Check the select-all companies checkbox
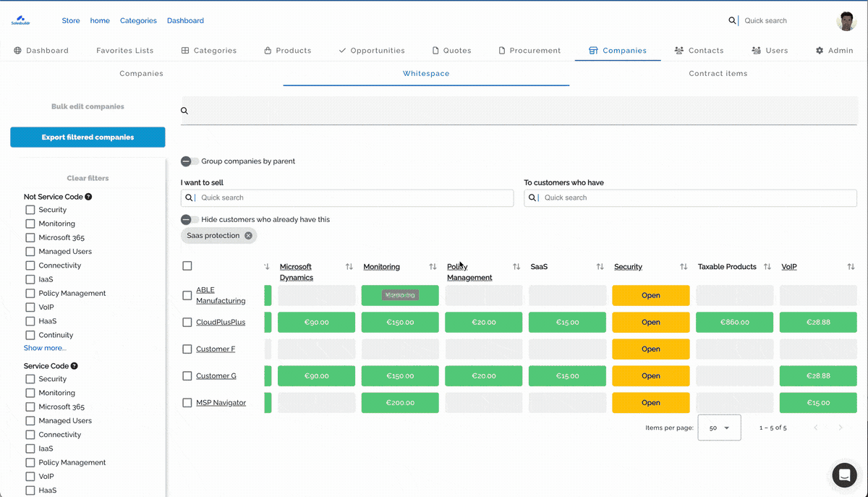The image size is (868, 497). click(x=187, y=266)
